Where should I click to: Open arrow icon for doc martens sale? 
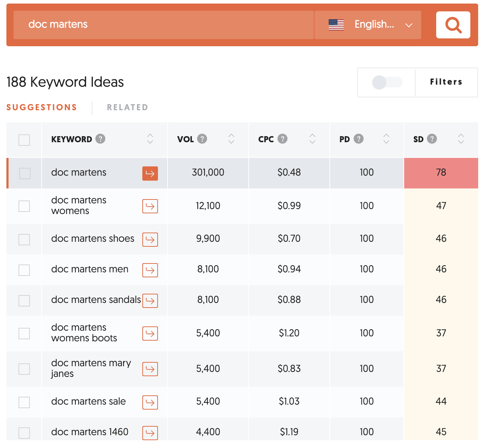pyautogui.click(x=150, y=402)
